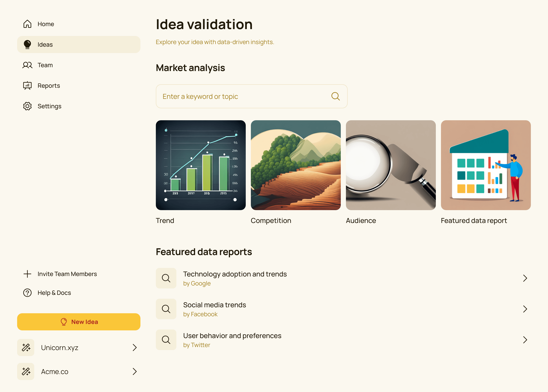
Task: Focus the keyword or topic input field
Action: [x=241, y=96]
